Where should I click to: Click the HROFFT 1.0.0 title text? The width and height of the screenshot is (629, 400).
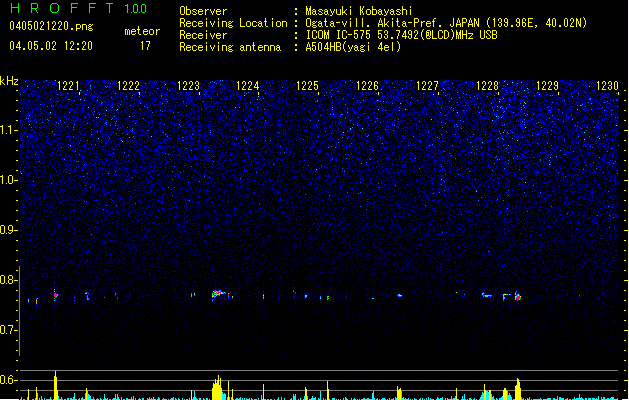pyautogui.click(x=79, y=8)
